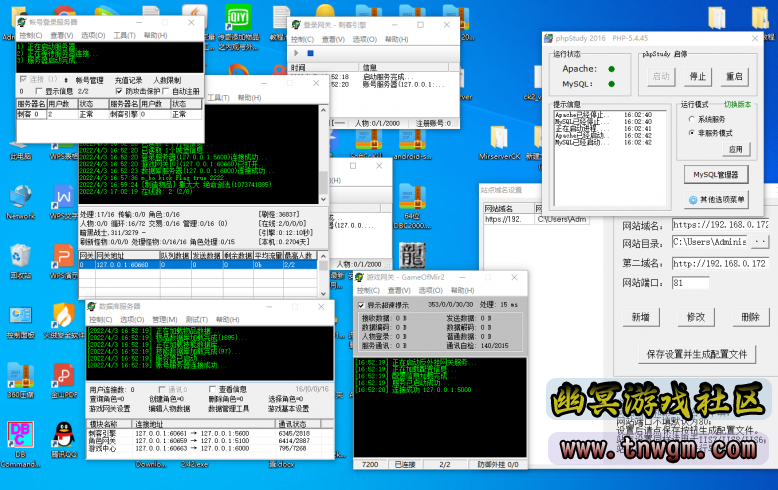Open the 360压缩 desktop shortcut
Viewport: 778px width, 490px height.
21,380
